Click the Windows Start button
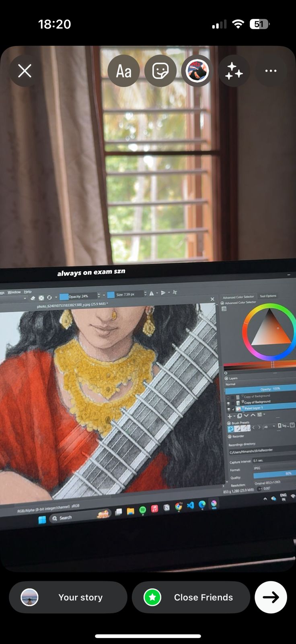The image size is (296, 644). click(x=42, y=520)
